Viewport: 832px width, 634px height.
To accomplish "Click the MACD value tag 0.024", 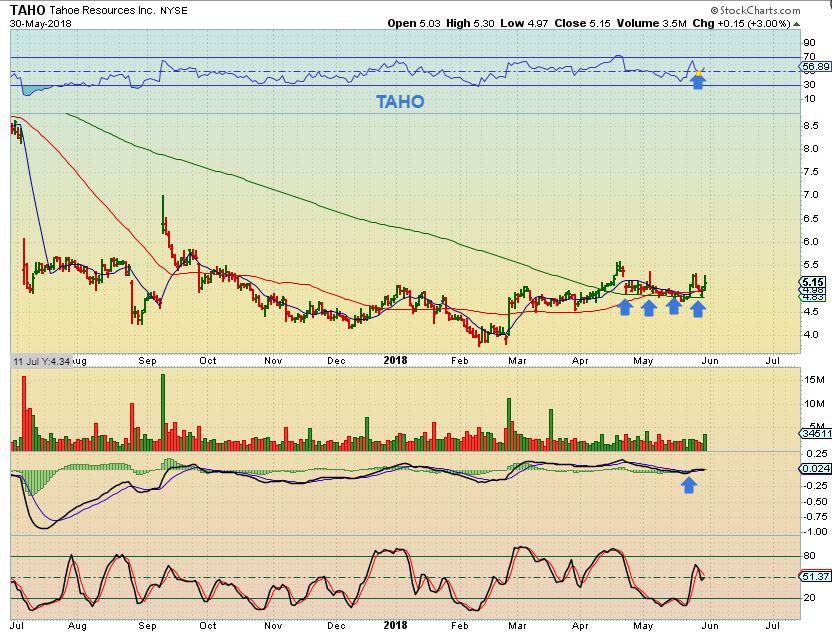I will [816, 468].
